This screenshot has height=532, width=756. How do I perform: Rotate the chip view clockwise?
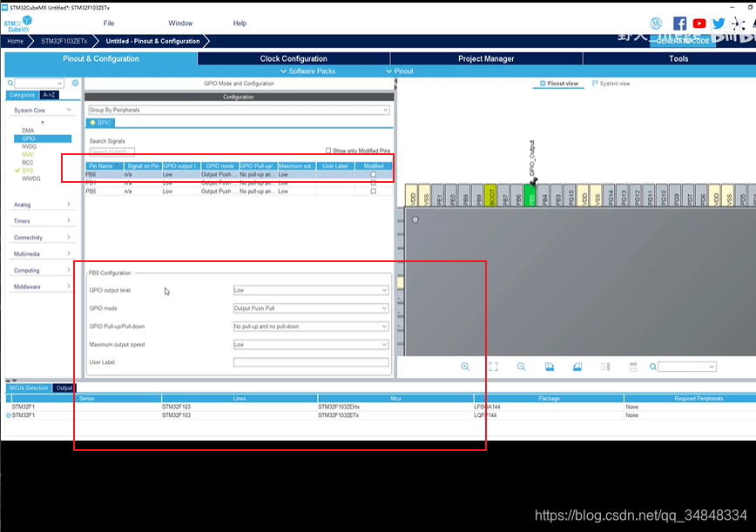point(550,367)
